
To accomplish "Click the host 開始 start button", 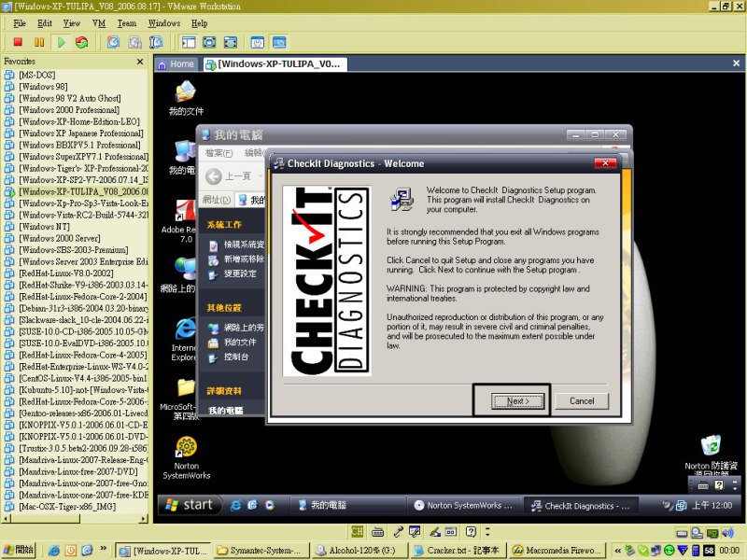I will point(19,550).
